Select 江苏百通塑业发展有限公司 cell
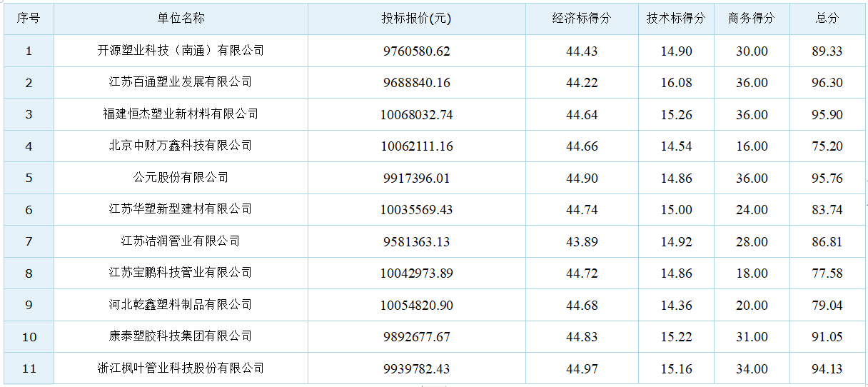 pos(181,82)
